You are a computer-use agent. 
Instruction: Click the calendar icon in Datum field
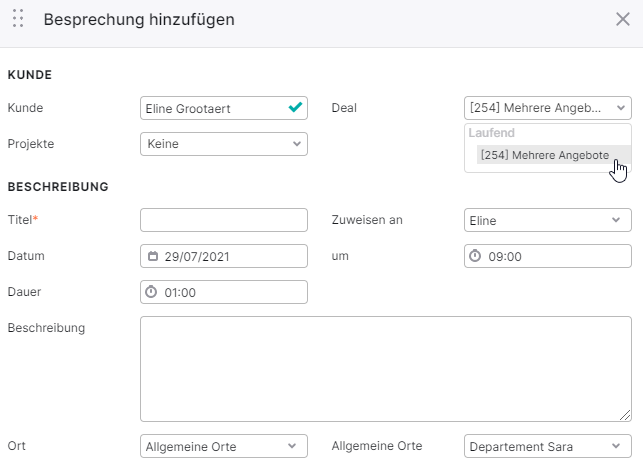[x=153, y=256]
